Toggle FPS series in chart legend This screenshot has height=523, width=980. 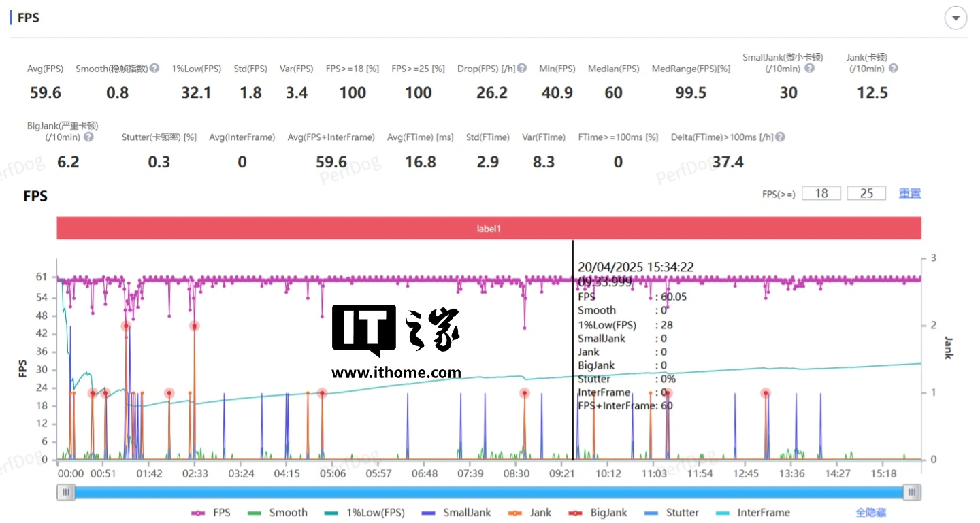point(211,513)
